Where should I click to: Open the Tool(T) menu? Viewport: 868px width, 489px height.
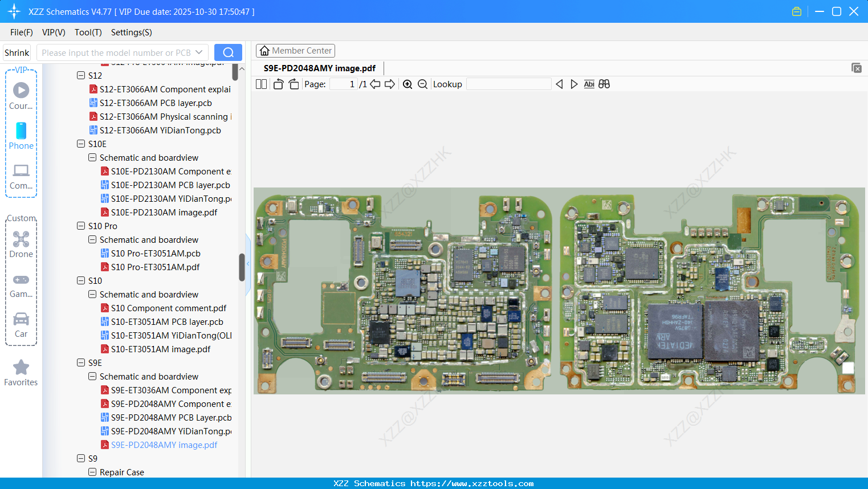click(88, 32)
